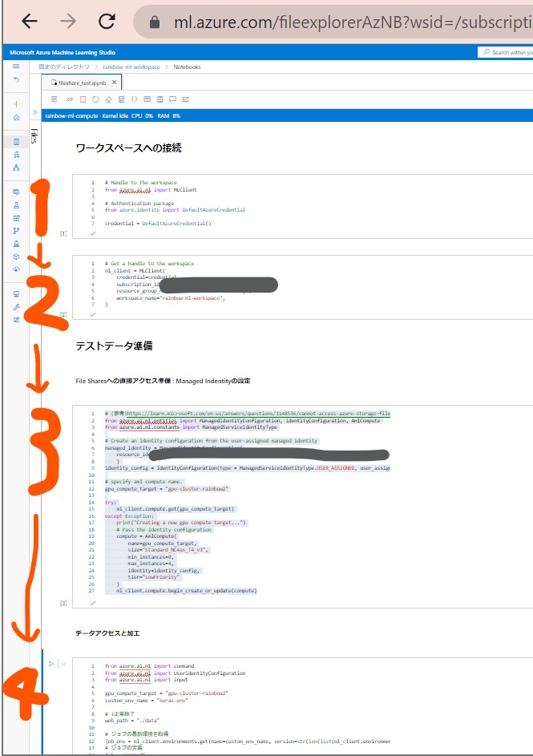The height and width of the screenshot is (756, 533).
Task: Click the last toolbar icon after comments
Action: tap(185, 99)
